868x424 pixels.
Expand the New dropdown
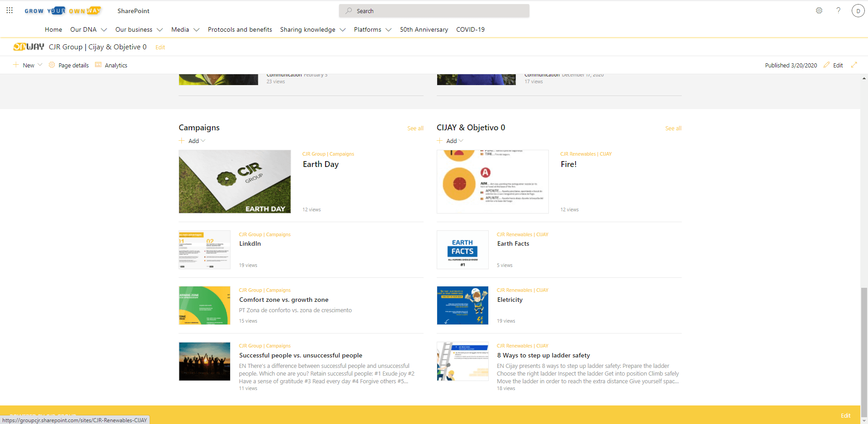(x=40, y=65)
